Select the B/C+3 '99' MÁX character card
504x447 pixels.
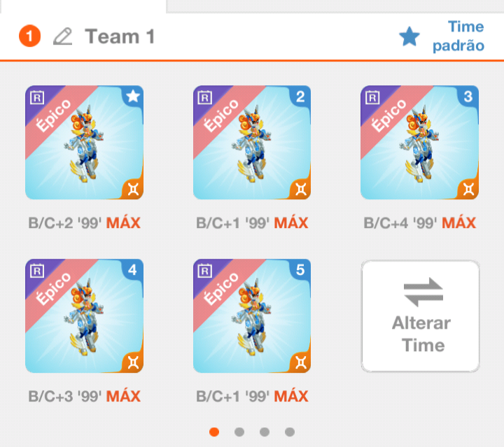[x=84, y=315]
